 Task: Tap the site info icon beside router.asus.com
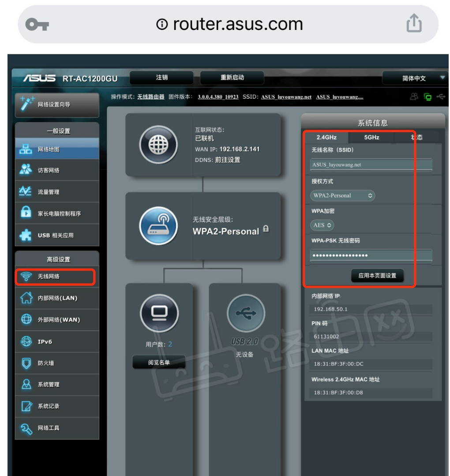(x=162, y=24)
